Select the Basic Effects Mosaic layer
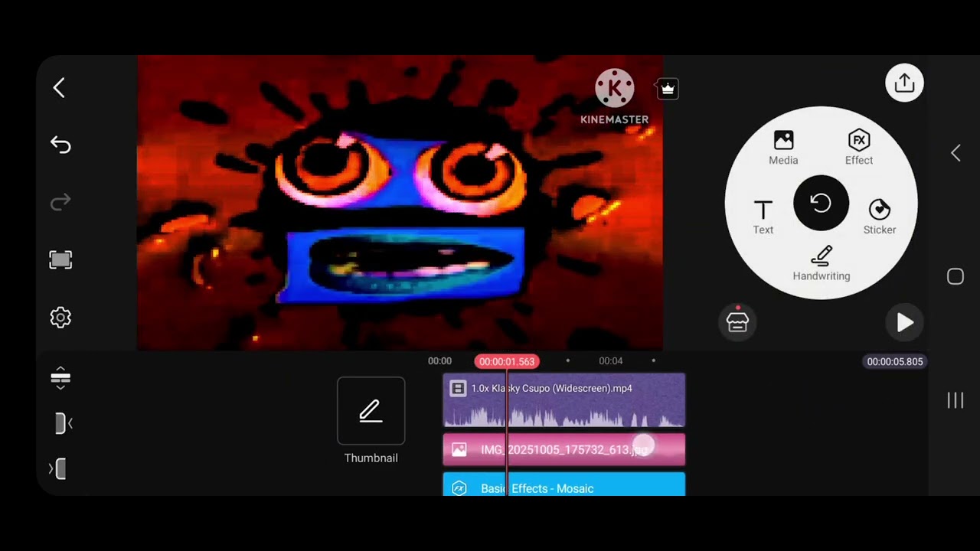The height and width of the screenshot is (551, 980). 564,485
